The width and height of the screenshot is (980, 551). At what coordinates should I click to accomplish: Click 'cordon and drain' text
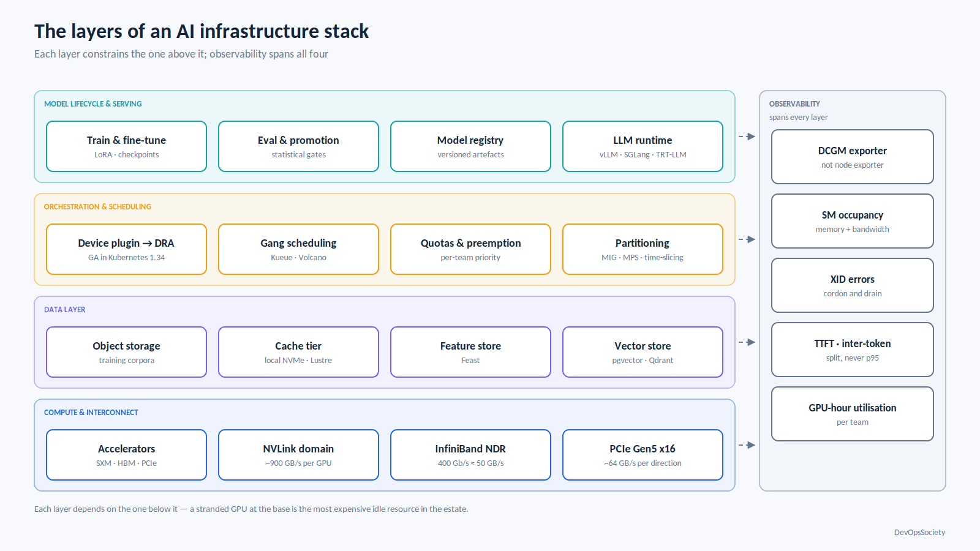(x=853, y=294)
